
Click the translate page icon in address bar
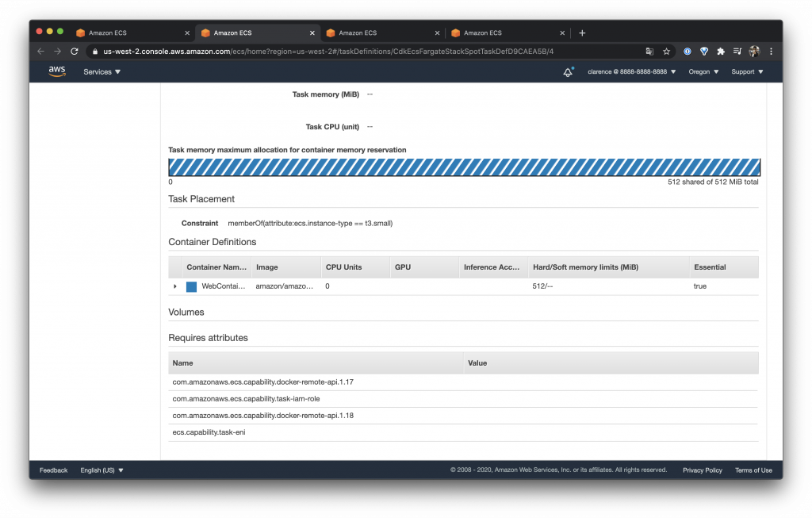tap(649, 52)
